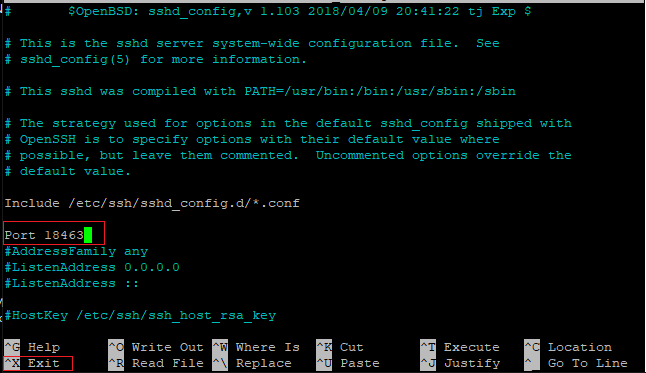Select the ^U Paste shortcut
Image resolution: width=646 pixels, height=373 pixels.
[348, 363]
